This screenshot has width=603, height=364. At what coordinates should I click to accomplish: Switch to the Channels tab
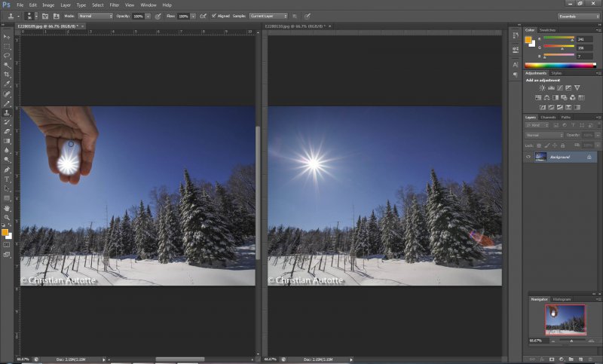[x=548, y=118]
